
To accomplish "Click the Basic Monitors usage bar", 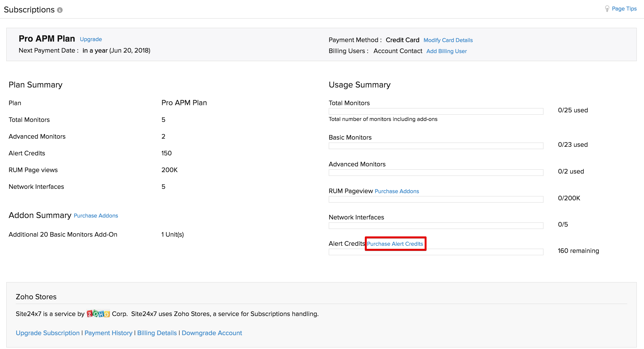I will point(436,146).
